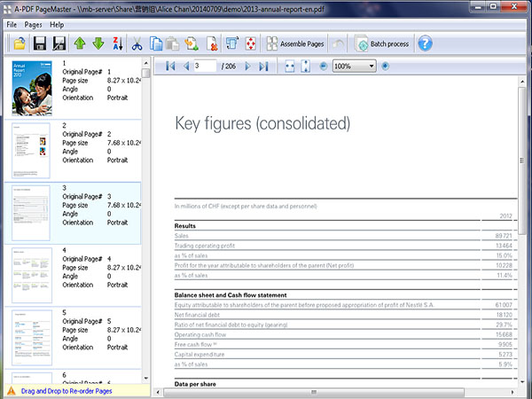The height and width of the screenshot is (399, 532).
Task: Open the Pages menu
Action: coord(34,25)
